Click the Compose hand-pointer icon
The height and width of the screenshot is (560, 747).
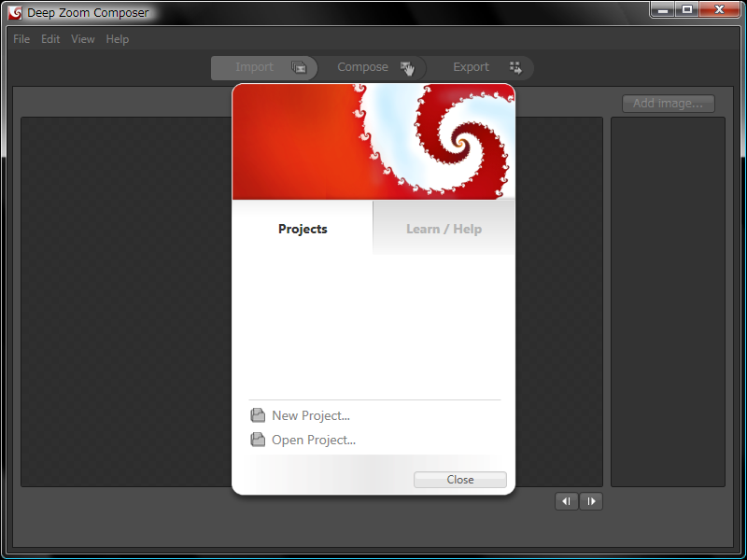click(x=406, y=67)
